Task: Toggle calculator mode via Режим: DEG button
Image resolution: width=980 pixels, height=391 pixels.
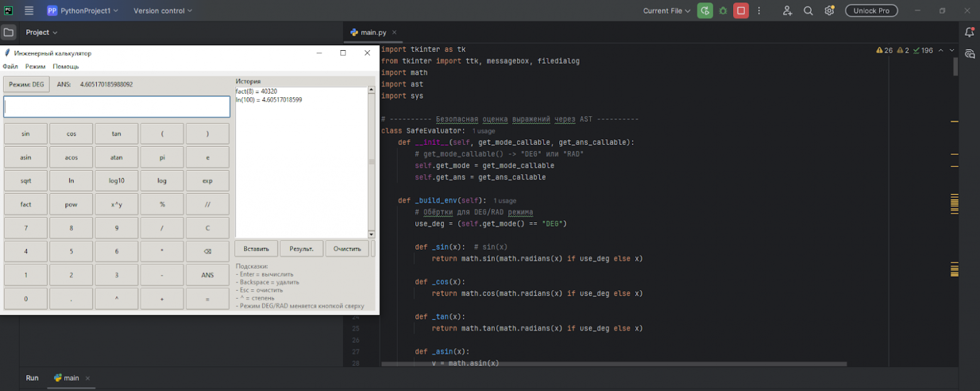Action: tap(26, 84)
